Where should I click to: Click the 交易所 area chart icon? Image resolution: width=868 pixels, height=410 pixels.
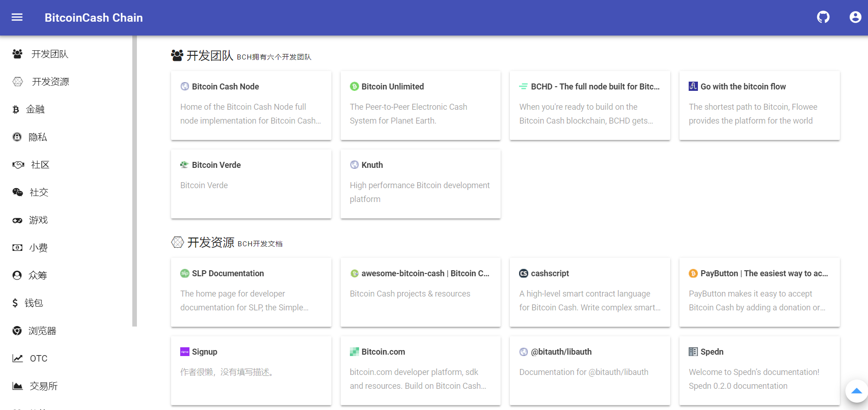pyautogui.click(x=18, y=386)
